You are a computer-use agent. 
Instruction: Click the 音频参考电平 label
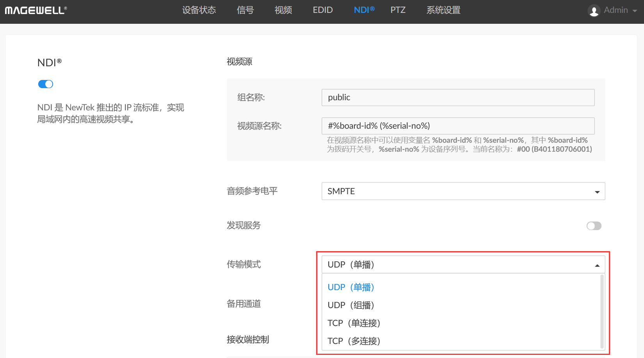pyautogui.click(x=252, y=191)
